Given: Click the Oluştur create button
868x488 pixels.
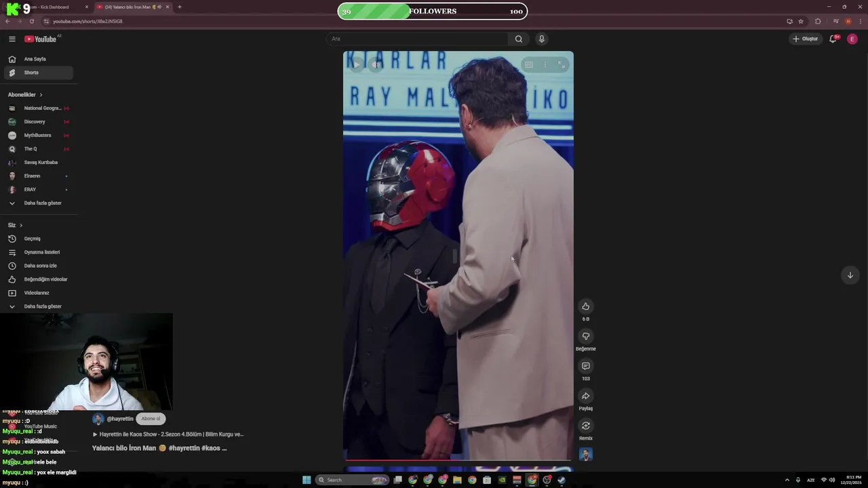Looking at the screenshot, I should (806, 39).
